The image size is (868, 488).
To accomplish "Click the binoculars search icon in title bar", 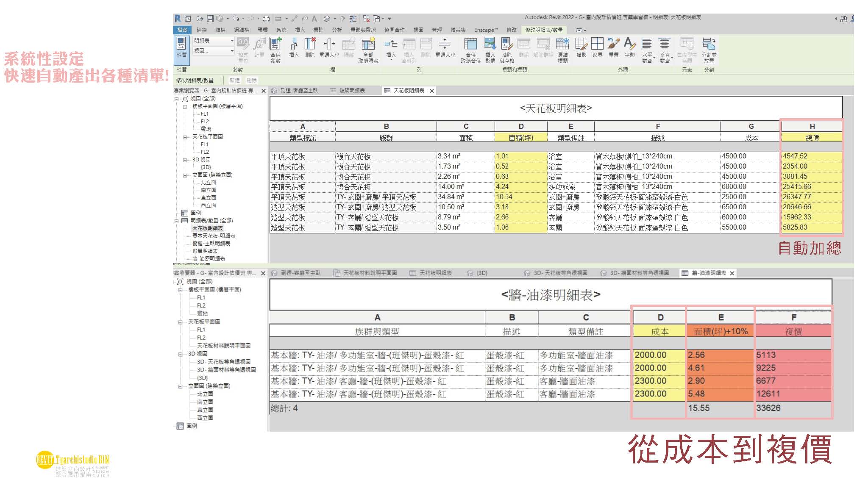I will [843, 19].
